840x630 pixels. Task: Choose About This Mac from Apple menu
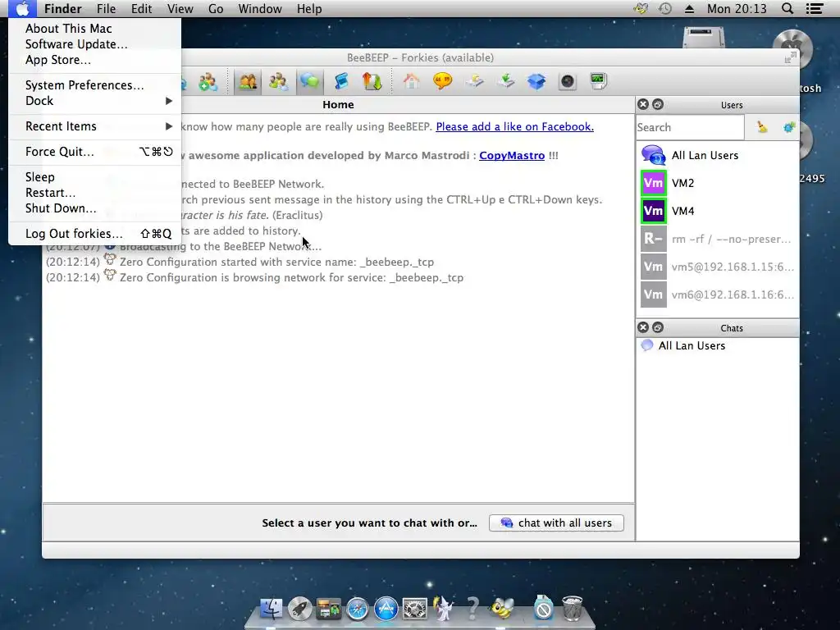[x=95, y=29]
